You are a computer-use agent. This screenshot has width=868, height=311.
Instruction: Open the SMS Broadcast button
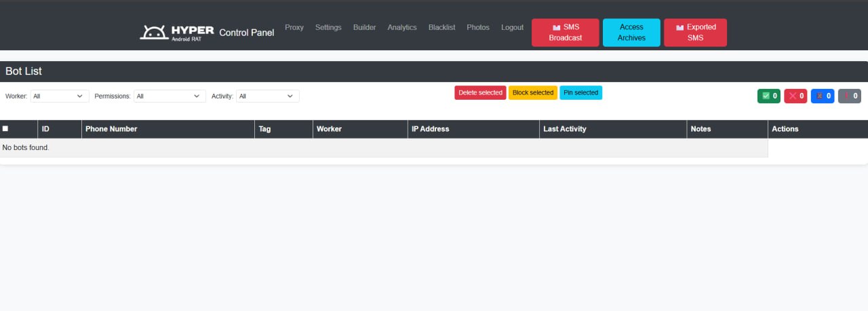pyautogui.click(x=565, y=33)
